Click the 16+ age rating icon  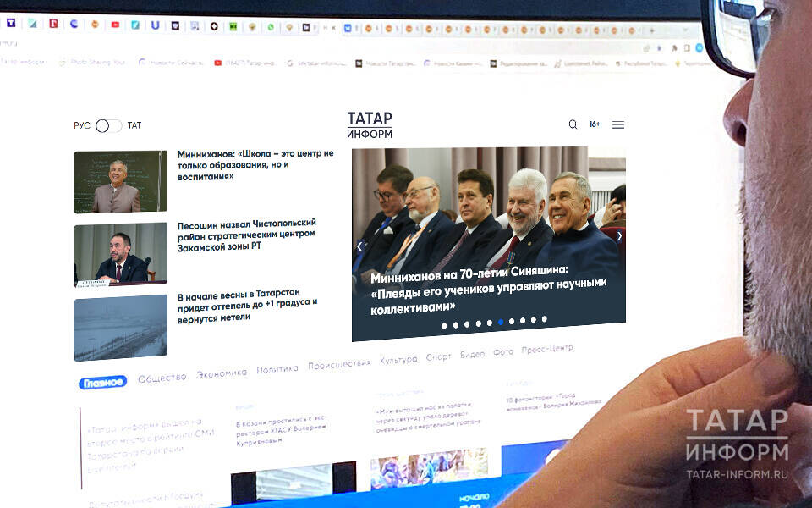595,124
